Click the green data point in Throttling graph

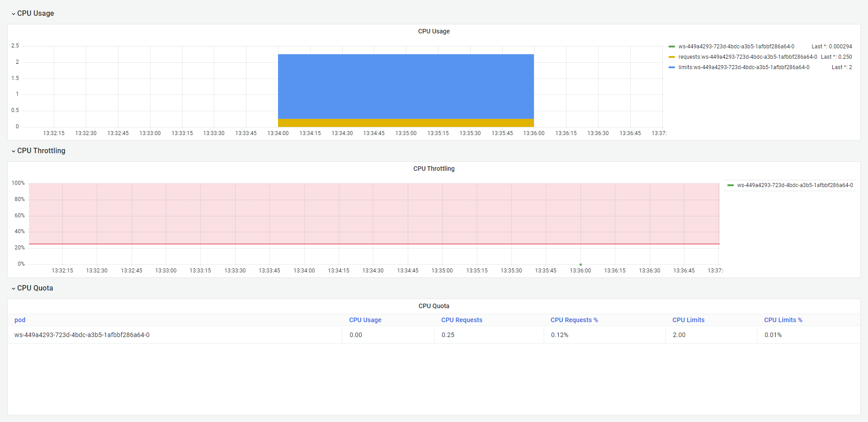(580, 264)
